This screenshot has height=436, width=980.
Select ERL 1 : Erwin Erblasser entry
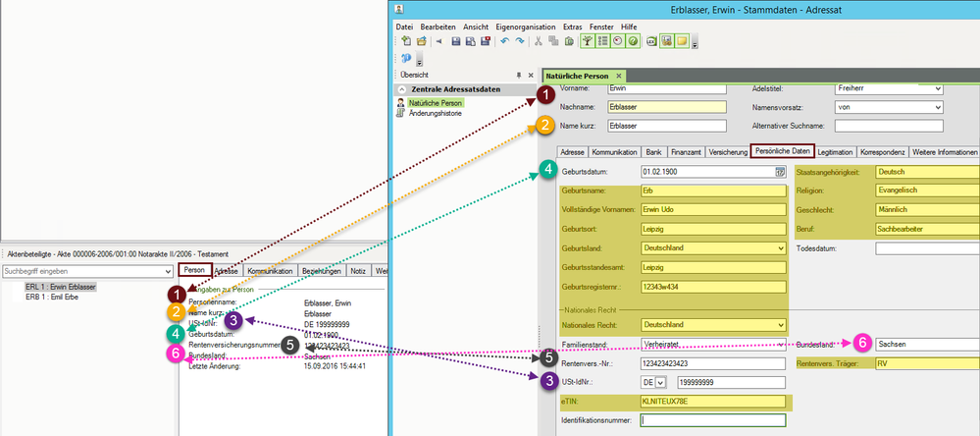pos(61,287)
